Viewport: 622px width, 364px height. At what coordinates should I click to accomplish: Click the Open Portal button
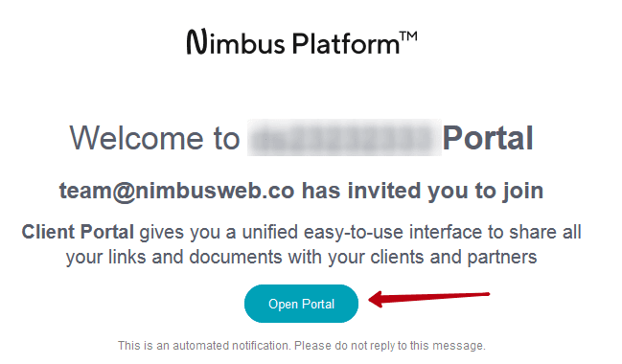(301, 304)
